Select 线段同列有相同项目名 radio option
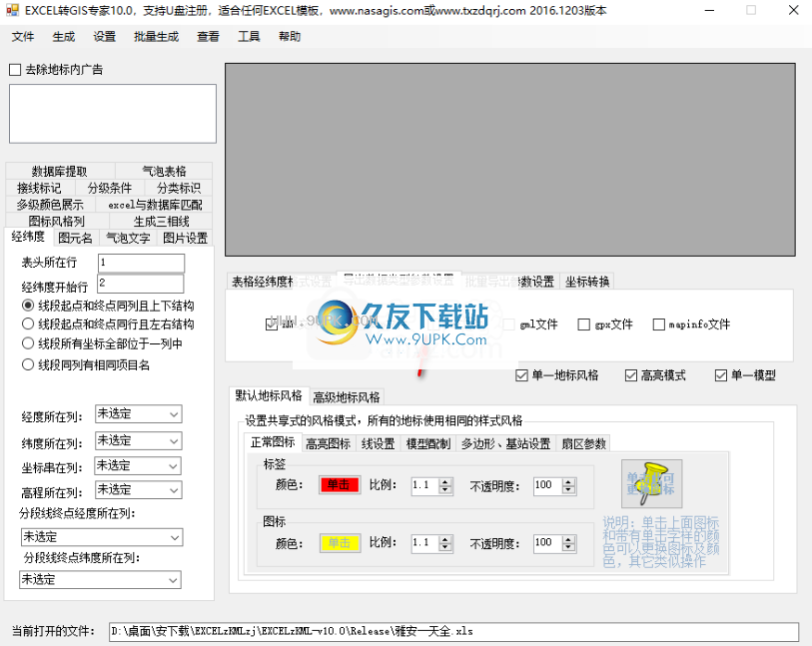 click(x=28, y=364)
